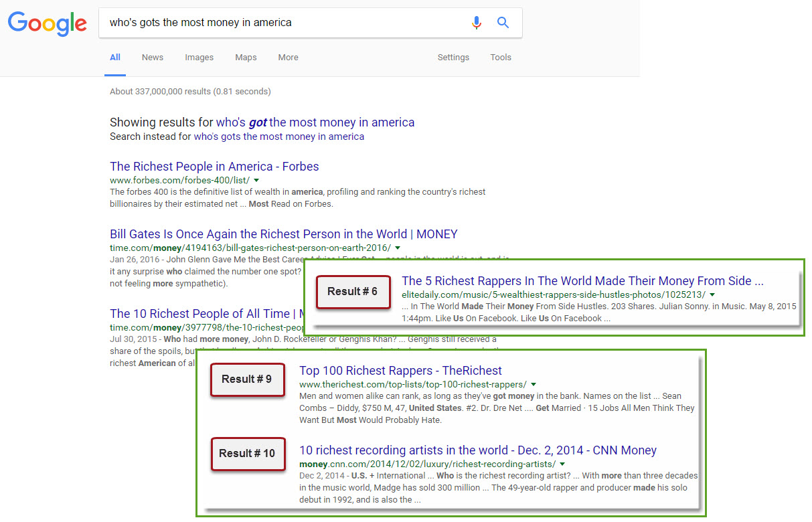This screenshot has width=812, height=522.
Task: Open Bill Gates Richest Person result
Action: coord(284,234)
